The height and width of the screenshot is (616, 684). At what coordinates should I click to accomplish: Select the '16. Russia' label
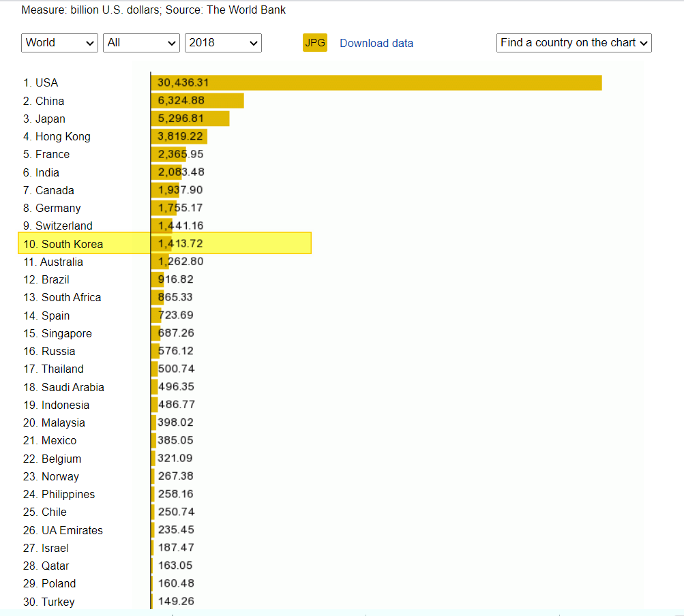click(x=49, y=352)
